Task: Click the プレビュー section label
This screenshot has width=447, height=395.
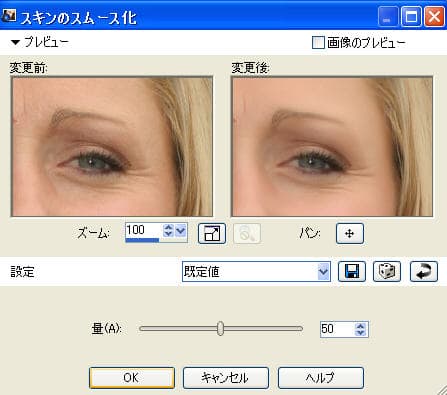Action: coord(46,42)
